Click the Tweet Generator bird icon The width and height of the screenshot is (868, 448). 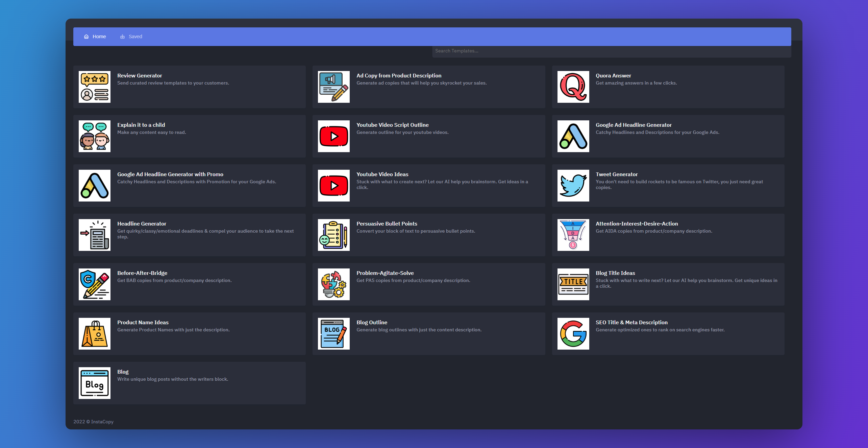pyautogui.click(x=573, y=185)
